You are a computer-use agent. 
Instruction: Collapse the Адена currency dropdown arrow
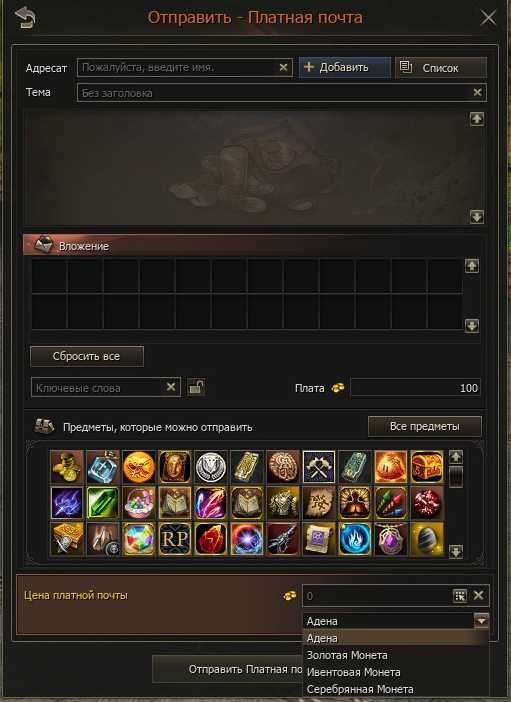(481, 621)
